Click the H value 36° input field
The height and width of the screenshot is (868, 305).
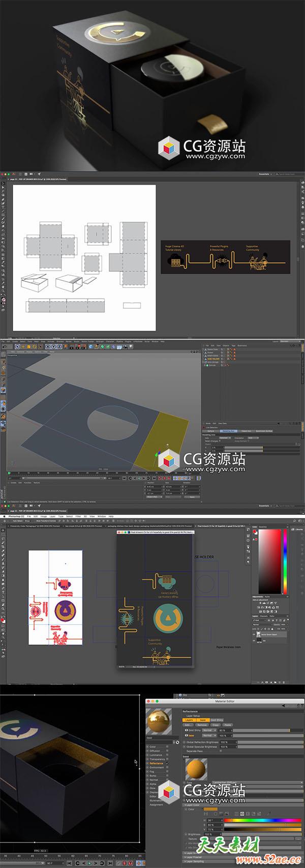(214, 820)
